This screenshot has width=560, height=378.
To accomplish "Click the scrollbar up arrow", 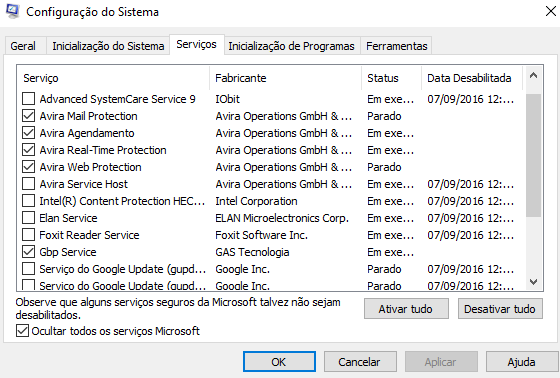I will [x=534, y=75].
